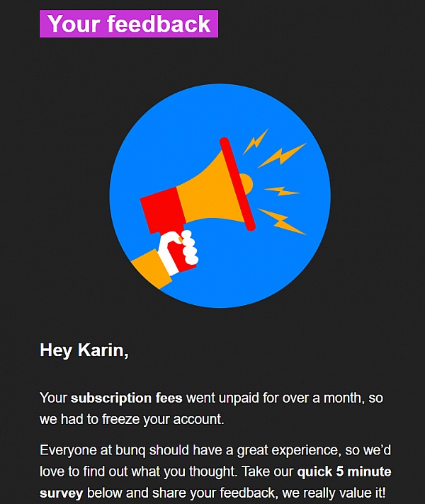
Task: Click the largest orange lightning bolt
Action: point(282,156)
